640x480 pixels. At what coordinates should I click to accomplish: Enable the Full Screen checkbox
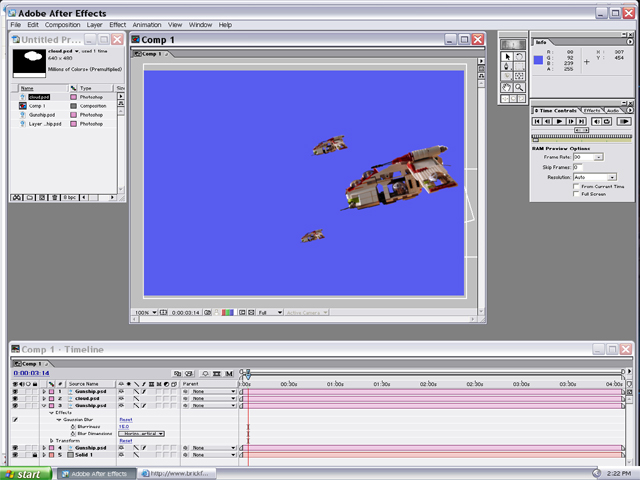point(575,194)
